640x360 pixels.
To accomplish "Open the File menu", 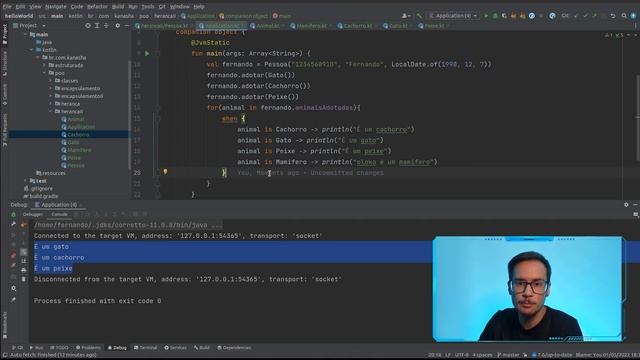I will coord(7,7).
